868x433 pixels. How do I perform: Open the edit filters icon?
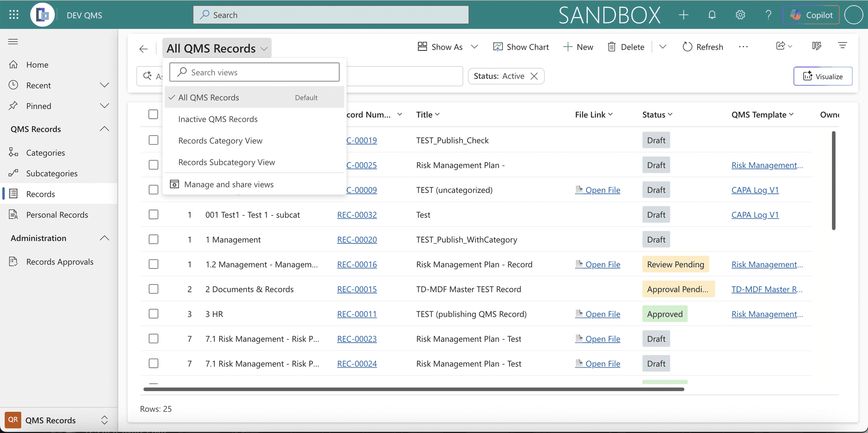[843, 45]
